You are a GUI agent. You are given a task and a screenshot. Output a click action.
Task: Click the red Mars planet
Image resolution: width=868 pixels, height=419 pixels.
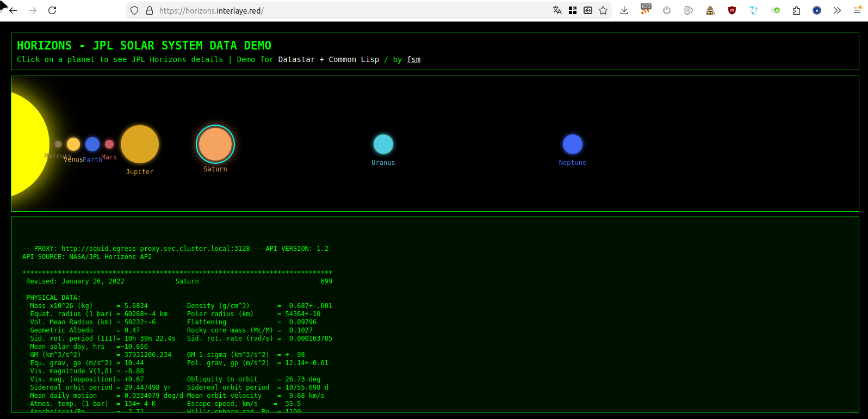pos(109,144)
